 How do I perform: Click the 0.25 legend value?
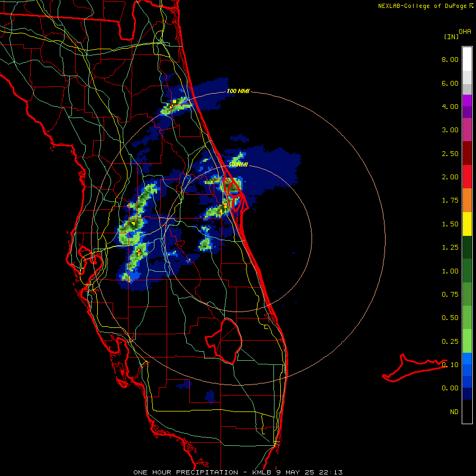pos(450,342)
